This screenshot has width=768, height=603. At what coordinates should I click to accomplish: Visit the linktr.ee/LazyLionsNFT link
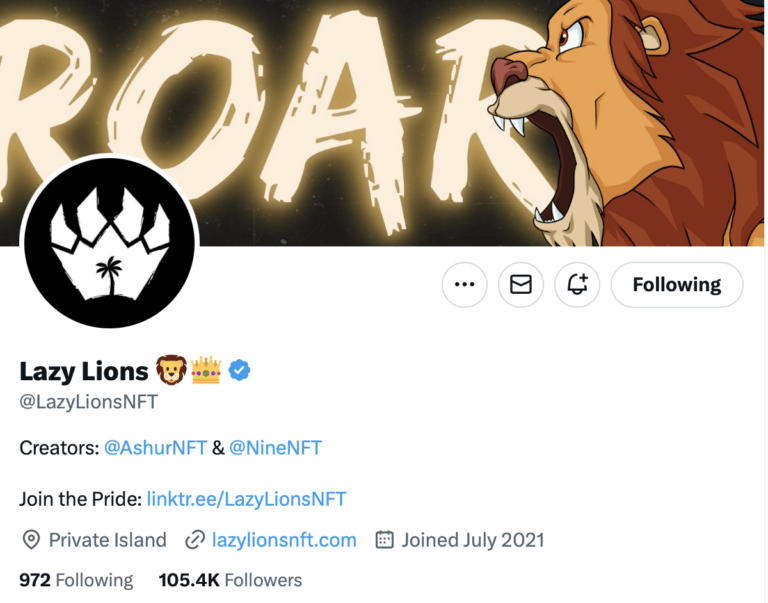click(246, 498)
